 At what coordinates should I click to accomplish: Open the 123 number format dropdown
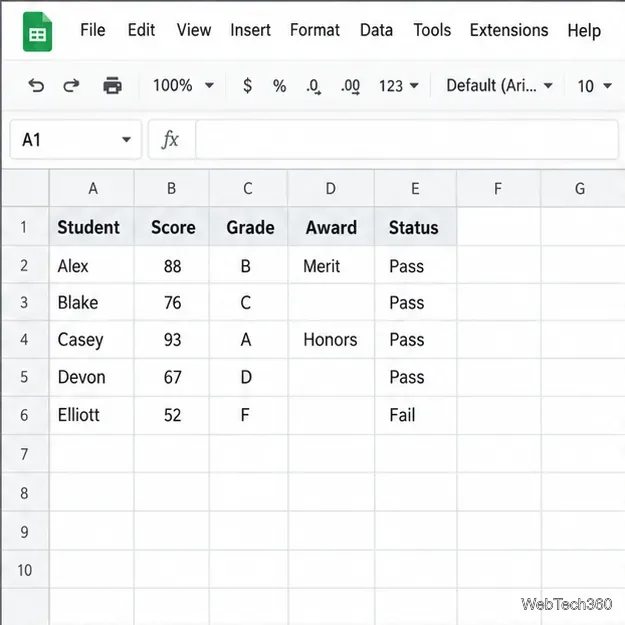click(x=398, y=86)
